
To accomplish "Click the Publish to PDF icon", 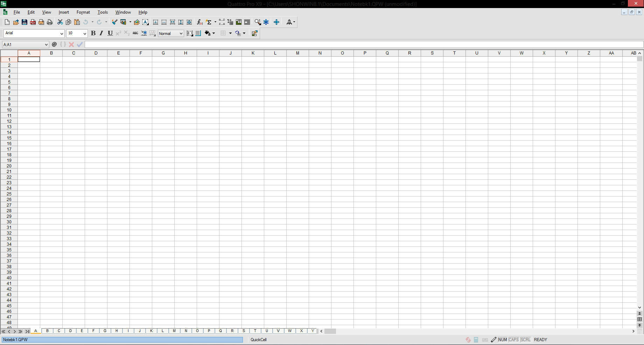I will [33, 22].
